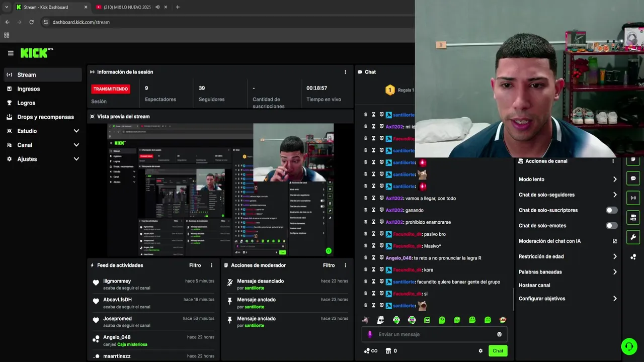Viewport: 644px width, 362px height.
Task: Open the emote picker in message field
Action: pyautogui.click(x=499, y=334)
